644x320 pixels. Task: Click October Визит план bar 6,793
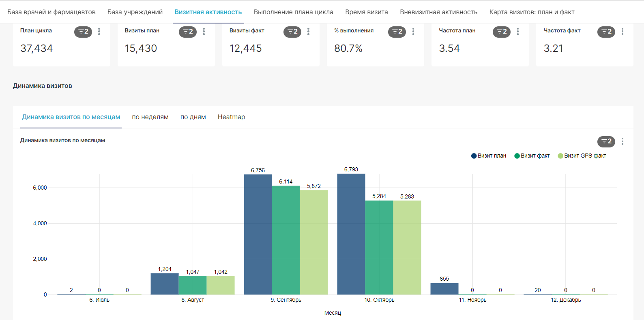click(x=351, y=234)
